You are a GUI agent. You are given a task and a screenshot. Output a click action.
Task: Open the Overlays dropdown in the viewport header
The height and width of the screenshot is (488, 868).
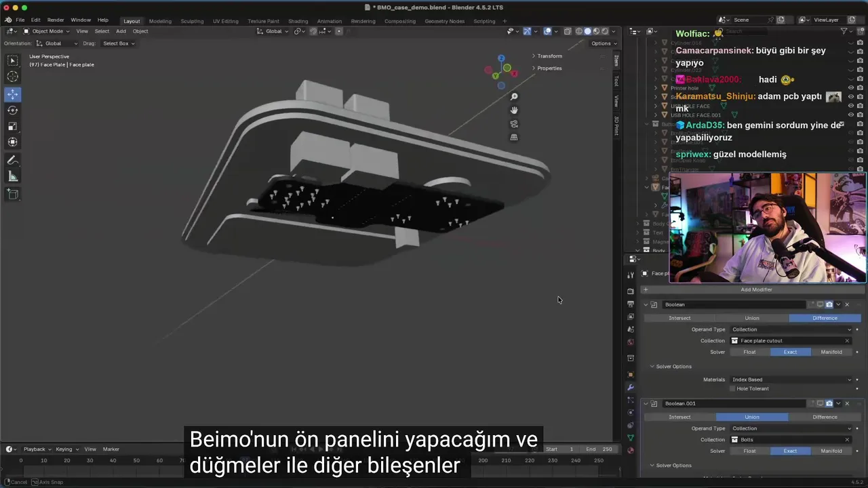(556, 31)
